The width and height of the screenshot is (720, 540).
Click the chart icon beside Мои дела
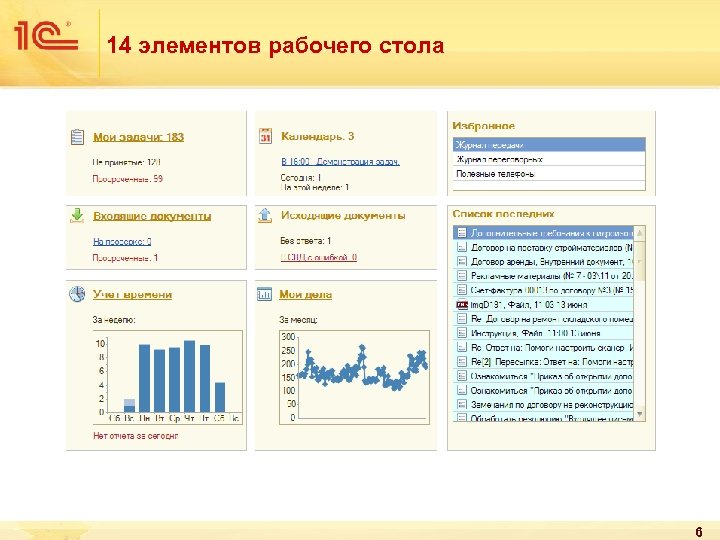point(264,294)
